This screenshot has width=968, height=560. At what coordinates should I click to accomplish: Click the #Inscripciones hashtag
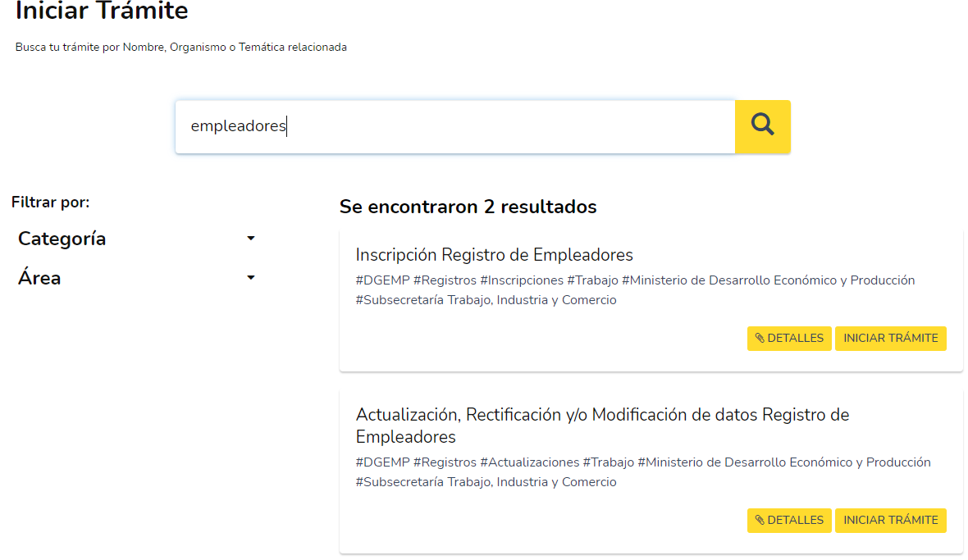click(x=521, y=280)
